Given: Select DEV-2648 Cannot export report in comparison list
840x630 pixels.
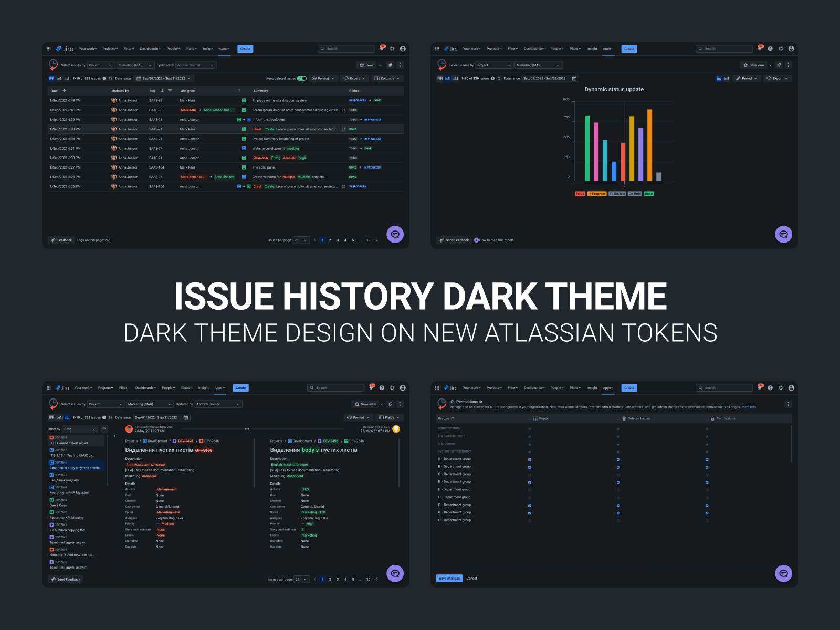Looking at the screenshot, I should click(x=77, y=440).
